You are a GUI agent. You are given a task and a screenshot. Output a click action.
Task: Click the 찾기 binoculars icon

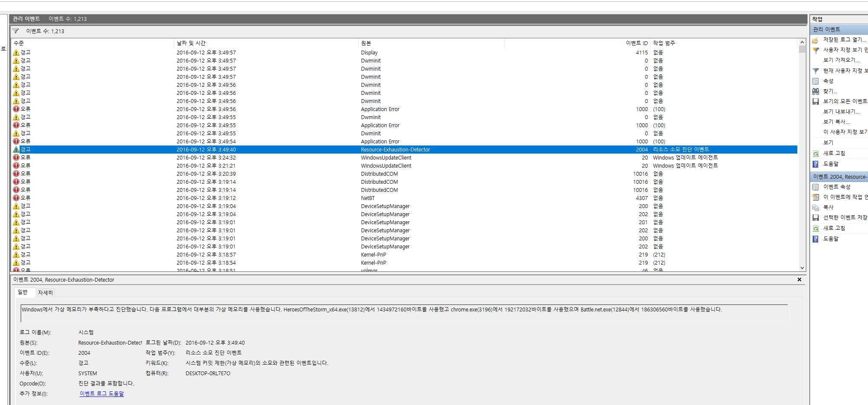[x=816, y=91]
